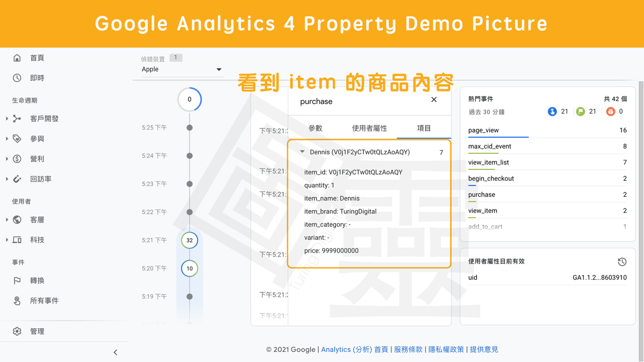Click the uid user property row

547,278
